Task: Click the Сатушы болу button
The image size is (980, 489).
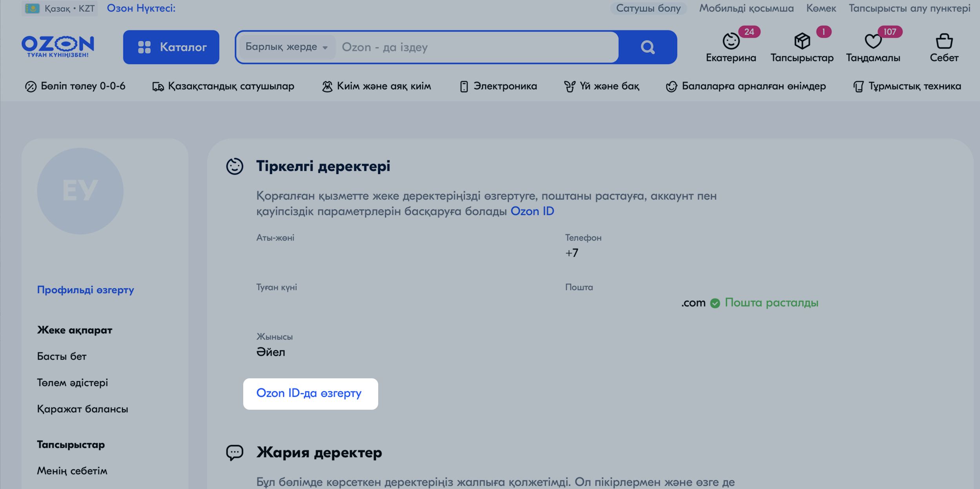Action: 648,8
